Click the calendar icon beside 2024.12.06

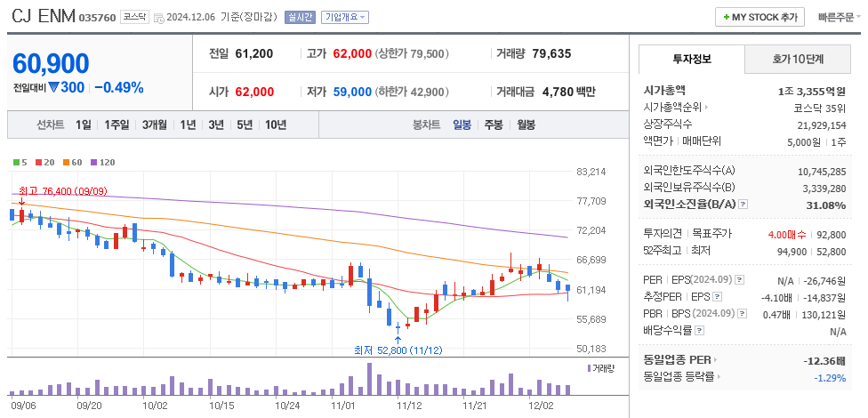click(x=159, y=18)
